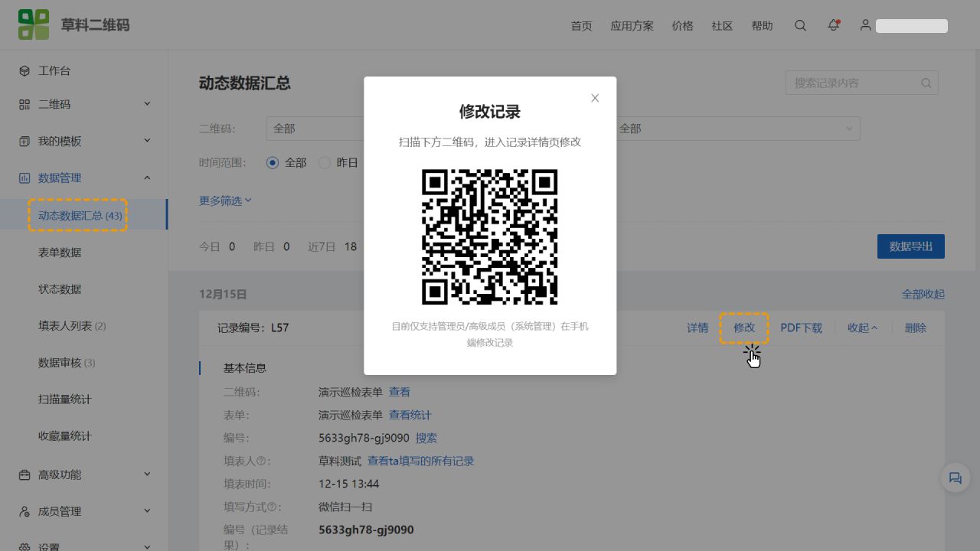980x551 pixels.
Task: Focus the 搜索记录内容 input field
Action: click(862, 83)
